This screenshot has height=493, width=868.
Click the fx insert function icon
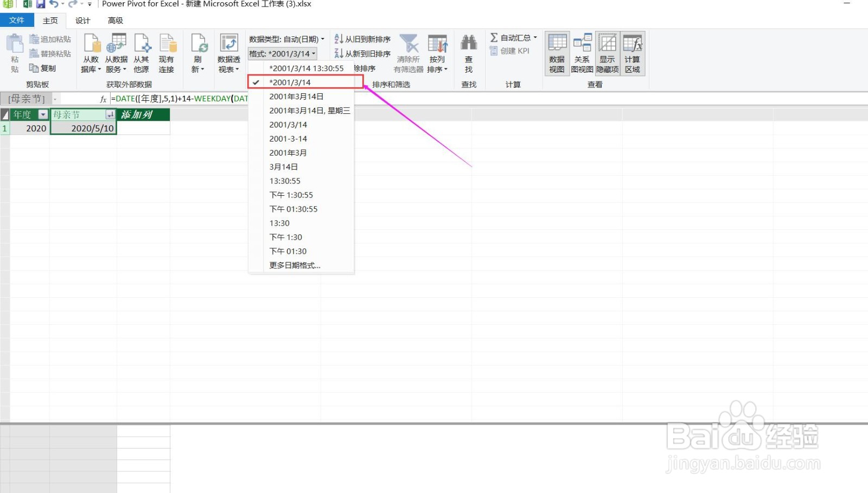pyautogui.click(x=103, y=99)
